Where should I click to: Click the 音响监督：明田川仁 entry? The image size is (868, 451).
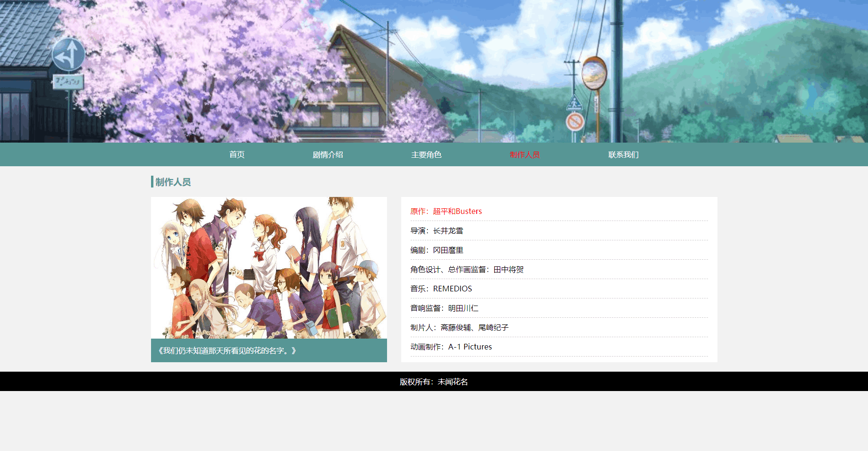[x=559, y=308]
